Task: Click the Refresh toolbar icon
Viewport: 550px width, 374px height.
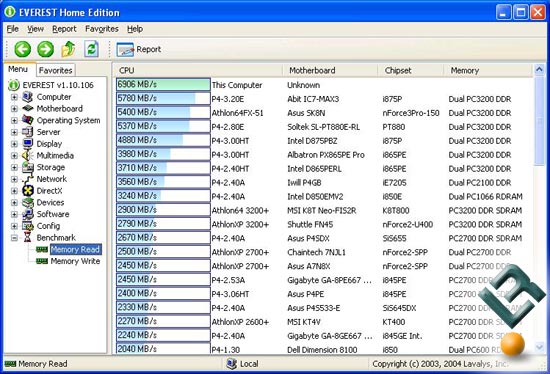Action: [x=91, y=49]
